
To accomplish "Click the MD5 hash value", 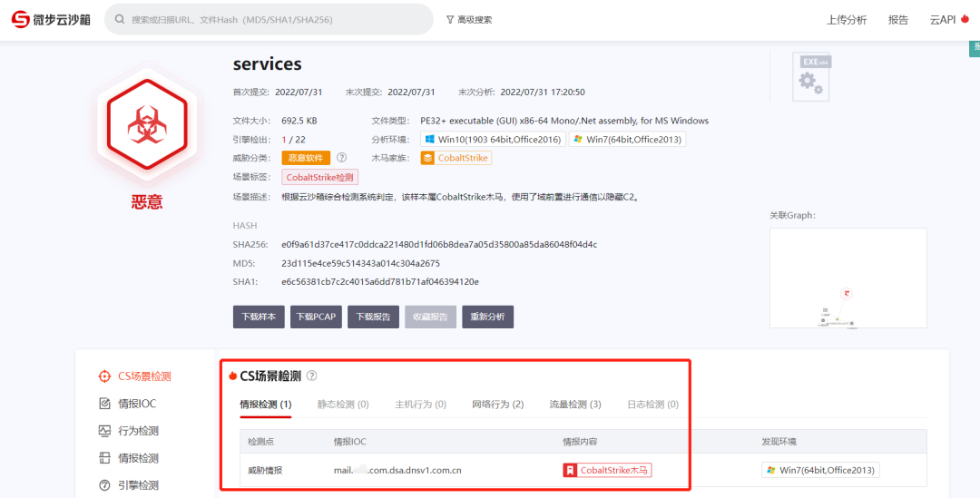I will [360, 263].
